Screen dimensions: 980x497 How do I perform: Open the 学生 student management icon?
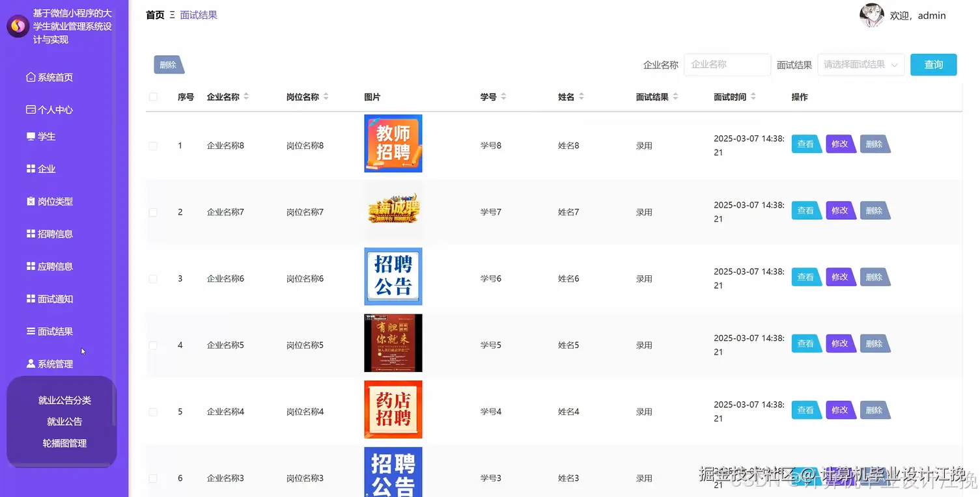[x=29, y=136]
